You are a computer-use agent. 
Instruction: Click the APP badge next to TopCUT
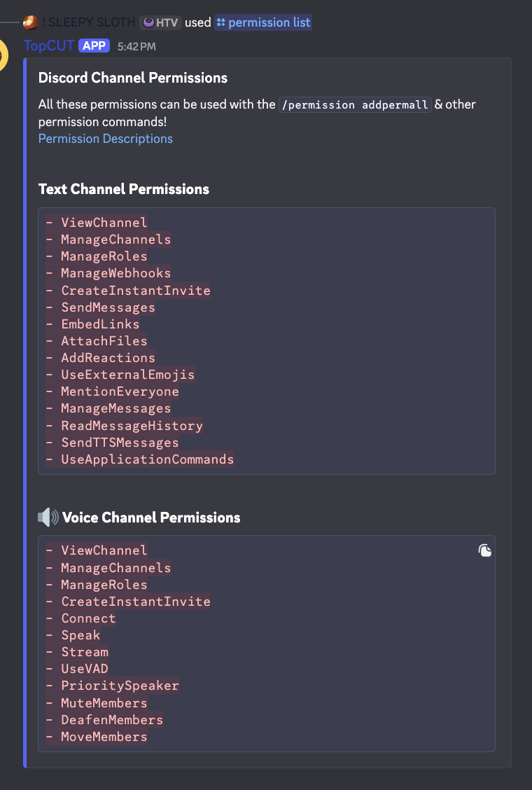pyautogui.click(x=94, y=46)
